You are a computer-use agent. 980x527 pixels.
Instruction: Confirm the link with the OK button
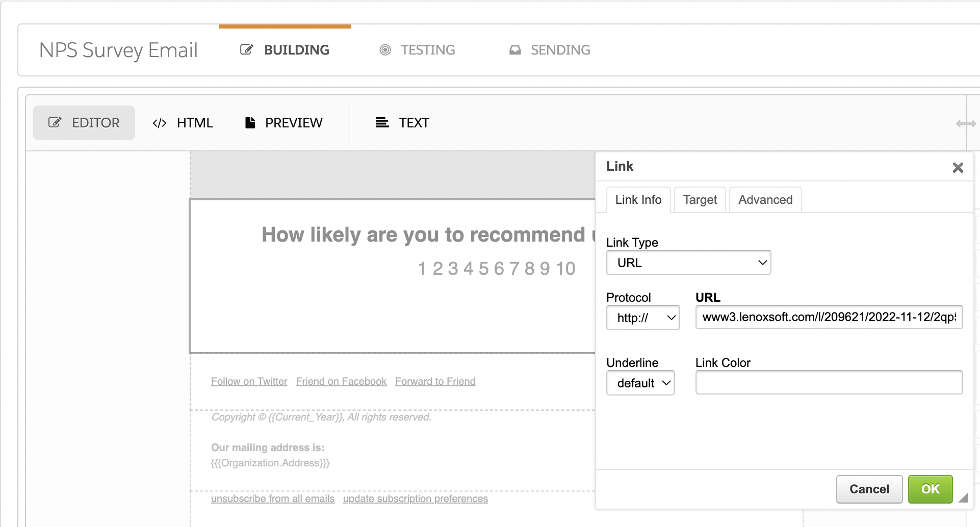coord(931,489)
